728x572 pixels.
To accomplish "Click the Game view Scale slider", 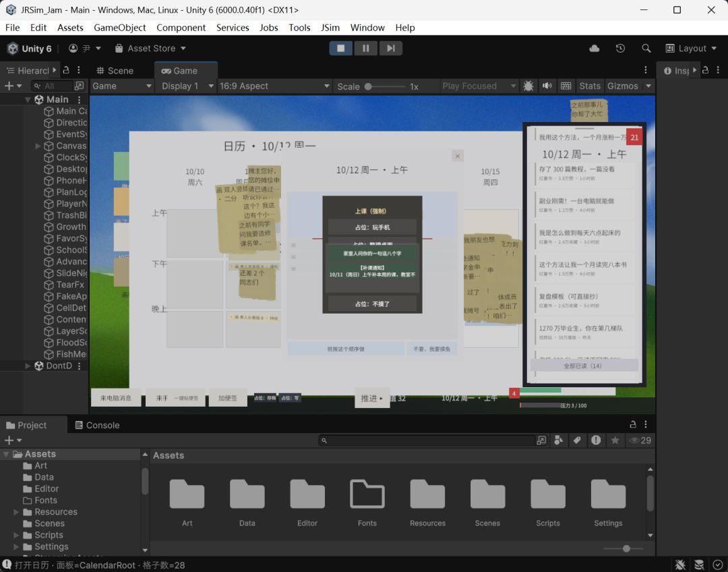I will click(x=385, y=86).
